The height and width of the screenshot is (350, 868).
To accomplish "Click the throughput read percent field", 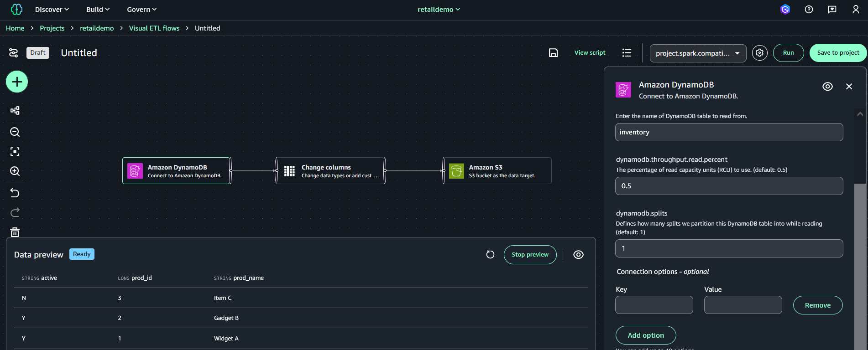I will click(729, 186).
